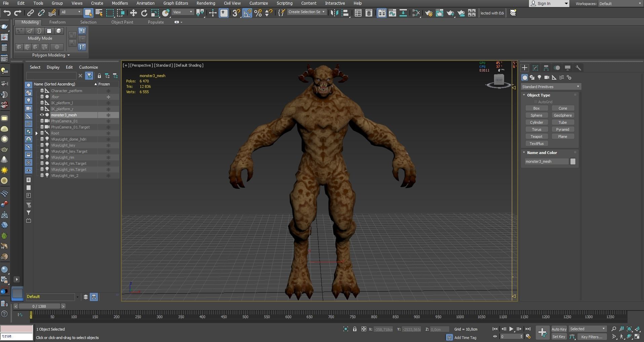Switch to the Modify command panel tab
This screenshot has height=342, width=644.
click(x=535, y=68)
